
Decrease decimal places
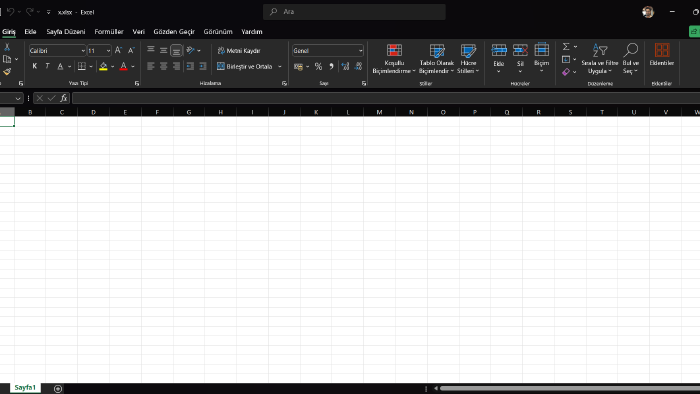pos(358,66)
